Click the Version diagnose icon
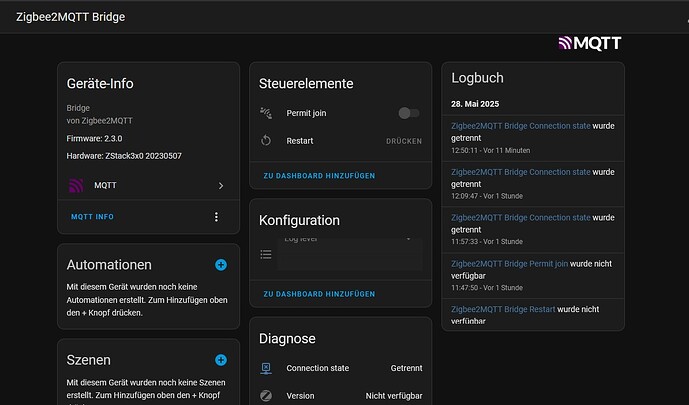 pyautogui.click(x=266, y=396)
